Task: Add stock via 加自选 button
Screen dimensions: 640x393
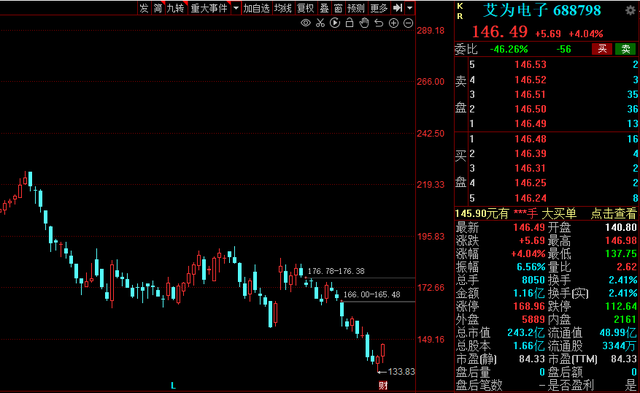Action: [x=256, y=8]
